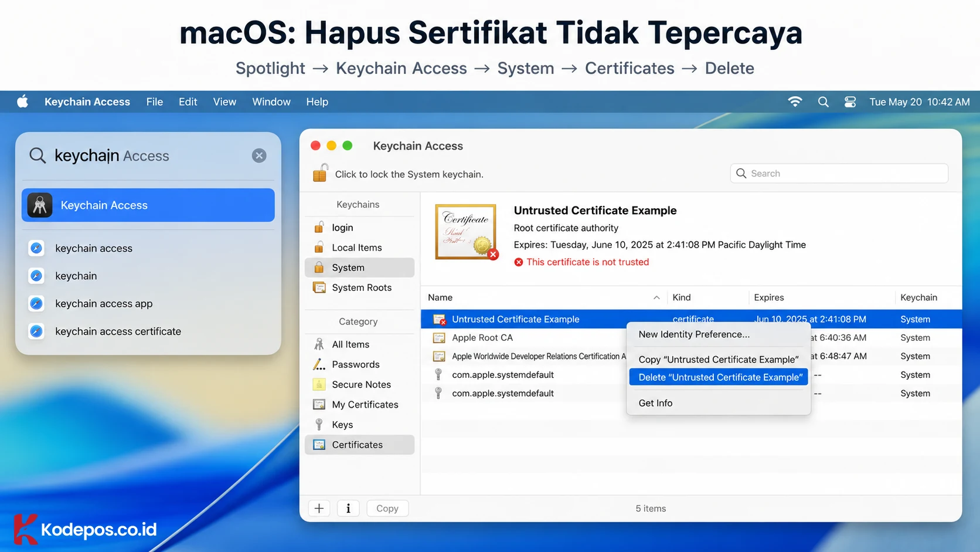Select the System Roots keychain
Viewport: 980px width, 552px height.
coord(359,287)
